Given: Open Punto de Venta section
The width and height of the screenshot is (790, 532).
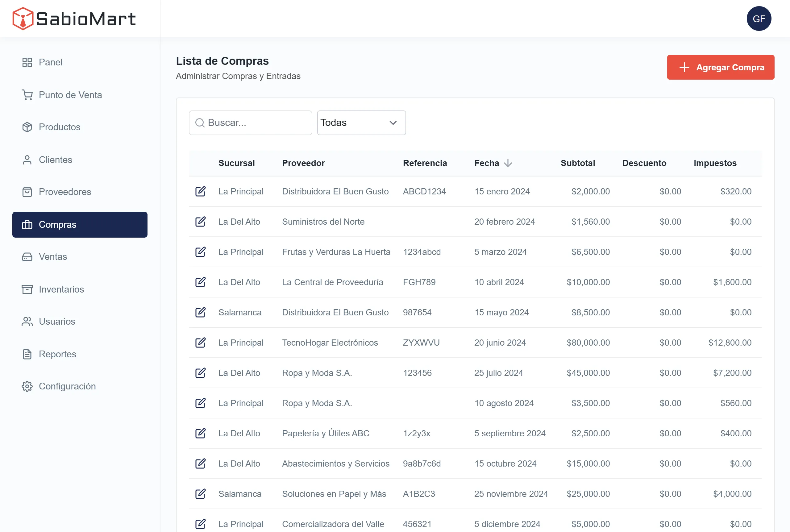Looking at the screenshot, I should pyautogui.click(x=80, y=95).
